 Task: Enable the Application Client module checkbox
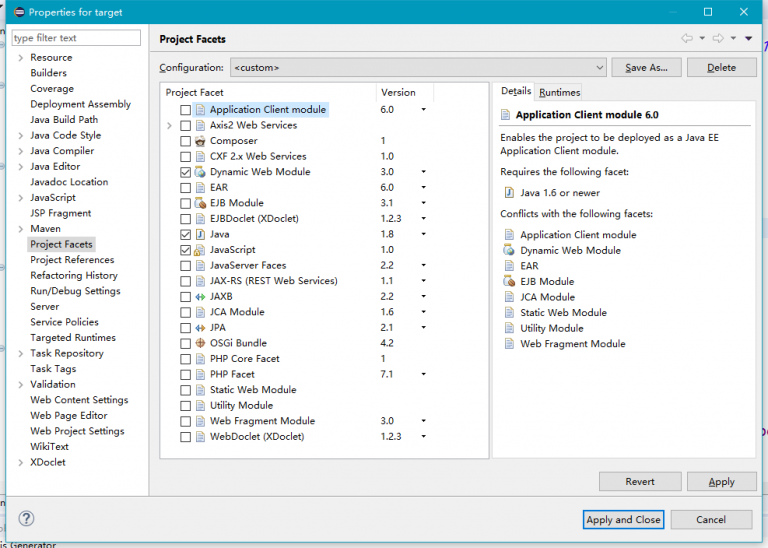coord(185,110)
